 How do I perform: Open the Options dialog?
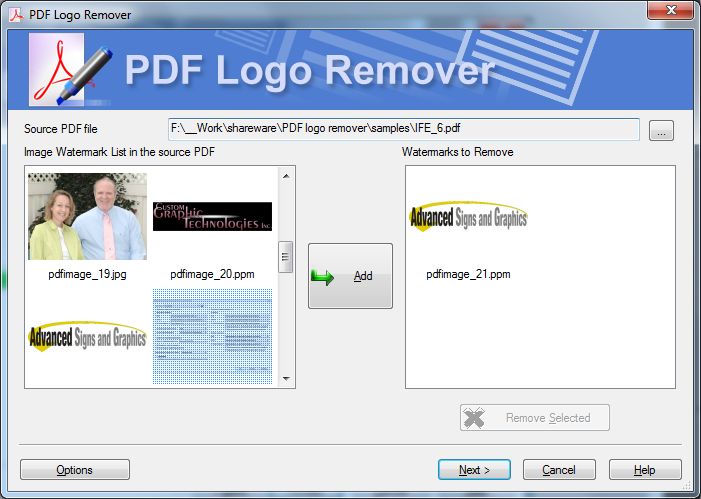[x=75, y=470]
